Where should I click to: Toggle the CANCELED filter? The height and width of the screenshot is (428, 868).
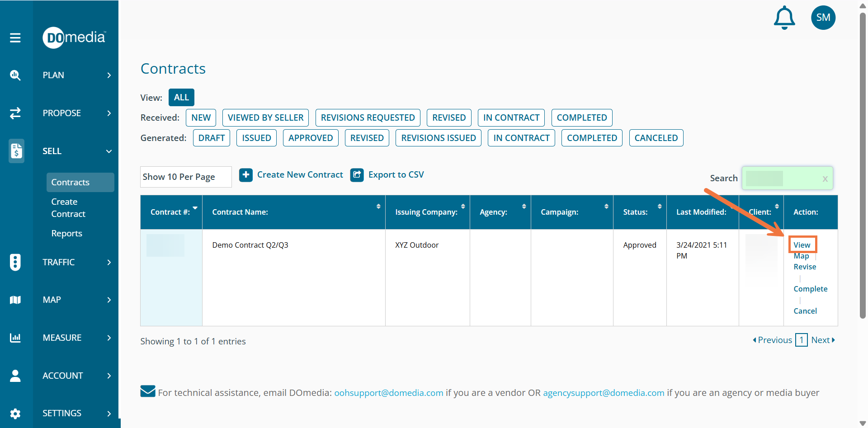656,138
